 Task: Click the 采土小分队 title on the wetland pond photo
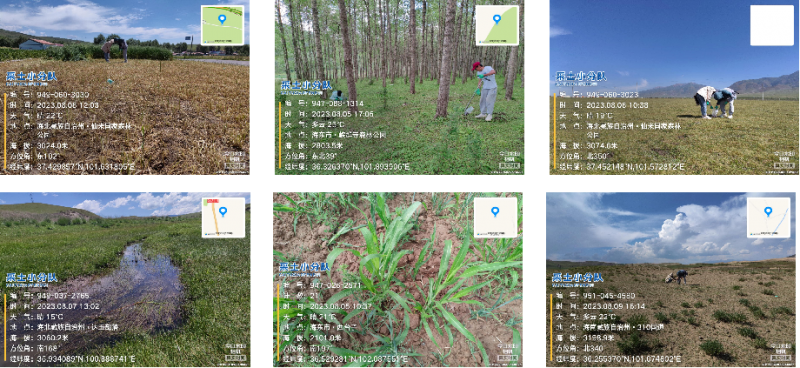[x=32, y=278]
